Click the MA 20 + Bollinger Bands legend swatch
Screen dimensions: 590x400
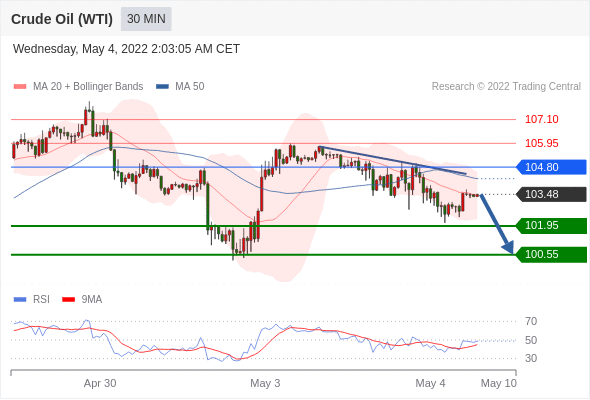click(20, 87)
